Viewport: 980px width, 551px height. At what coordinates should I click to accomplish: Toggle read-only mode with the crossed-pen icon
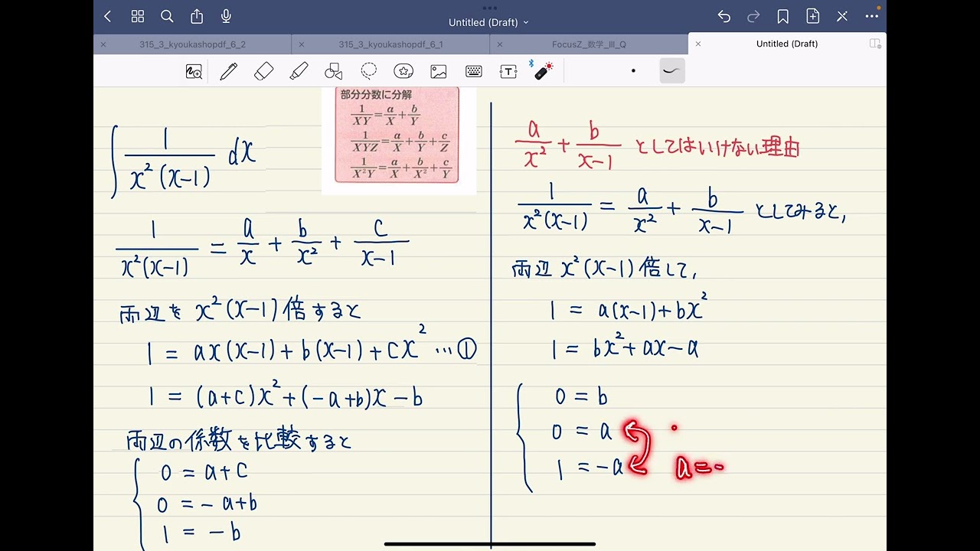pyautogui.click(x=842, y=16)
